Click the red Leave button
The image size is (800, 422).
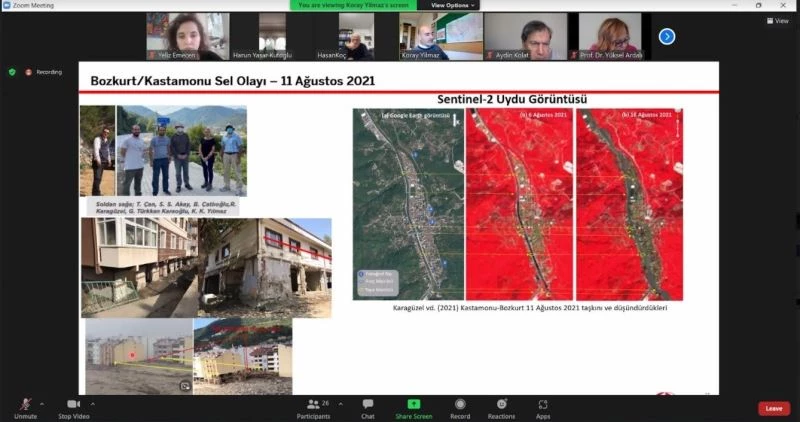pos(773,408)
